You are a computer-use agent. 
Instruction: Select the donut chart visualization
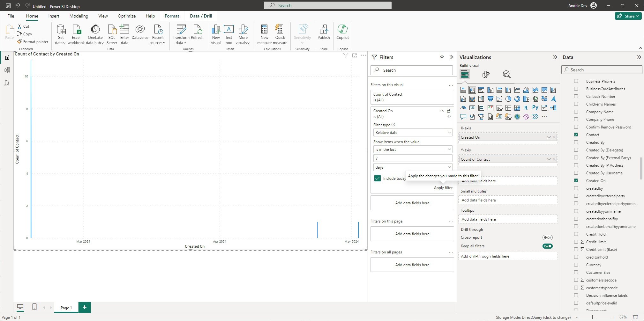(x=517, y=99)
